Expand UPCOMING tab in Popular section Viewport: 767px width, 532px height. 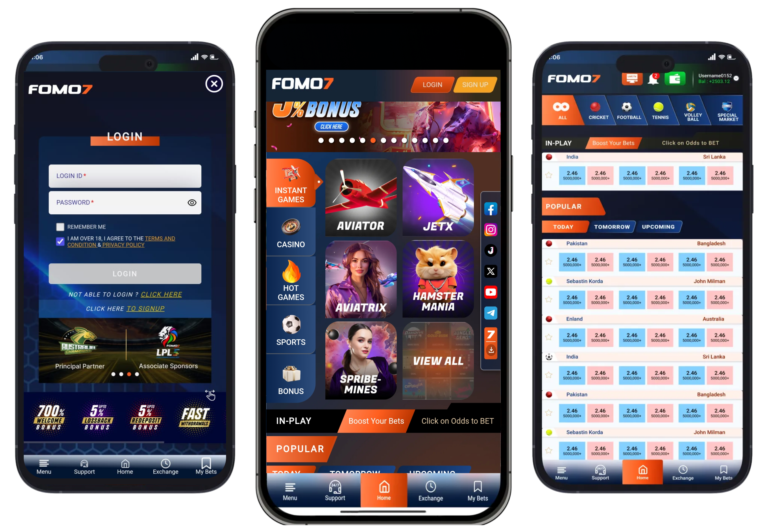pyautogui.click(x=657, y=227)
